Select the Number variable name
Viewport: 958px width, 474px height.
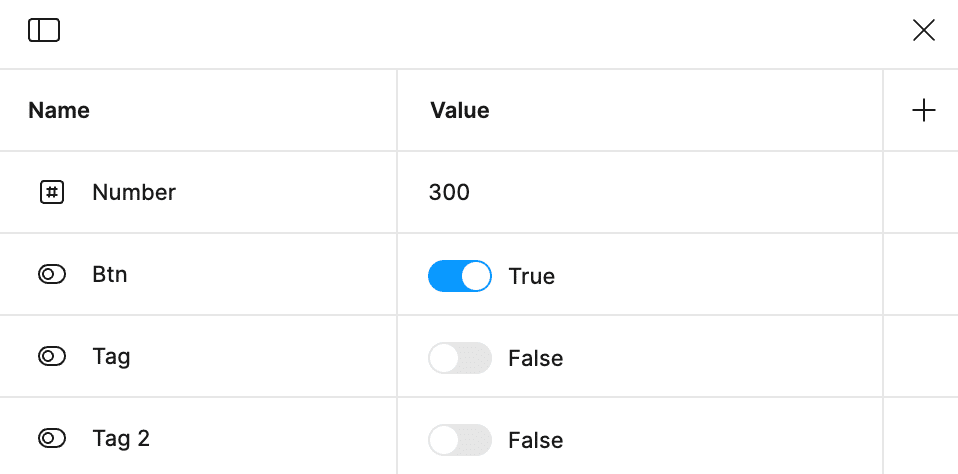[x=134, y=192]
